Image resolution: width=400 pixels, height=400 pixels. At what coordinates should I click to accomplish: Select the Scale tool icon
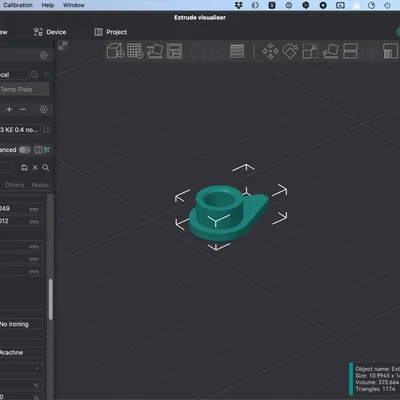(x=310, y=51)
